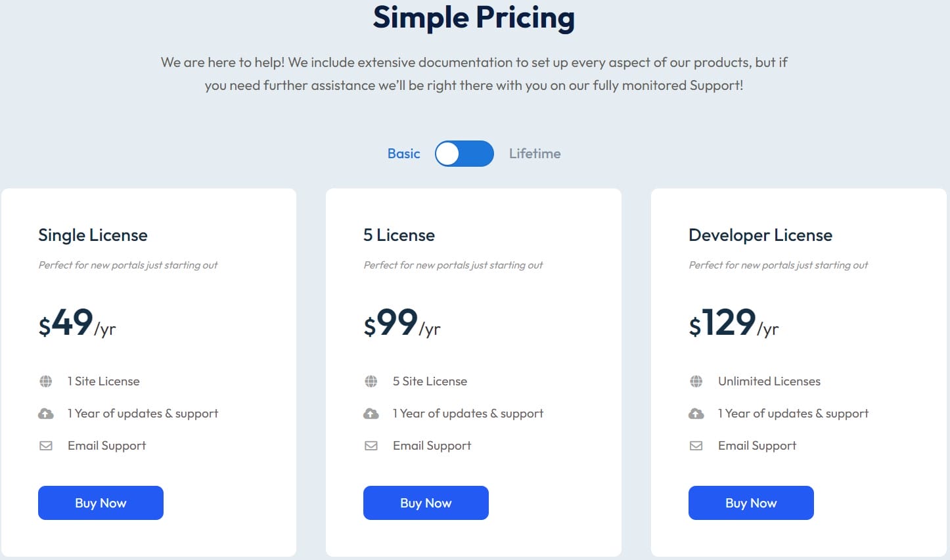Click the Unlimited Licenses feature text

pos(769,381)
